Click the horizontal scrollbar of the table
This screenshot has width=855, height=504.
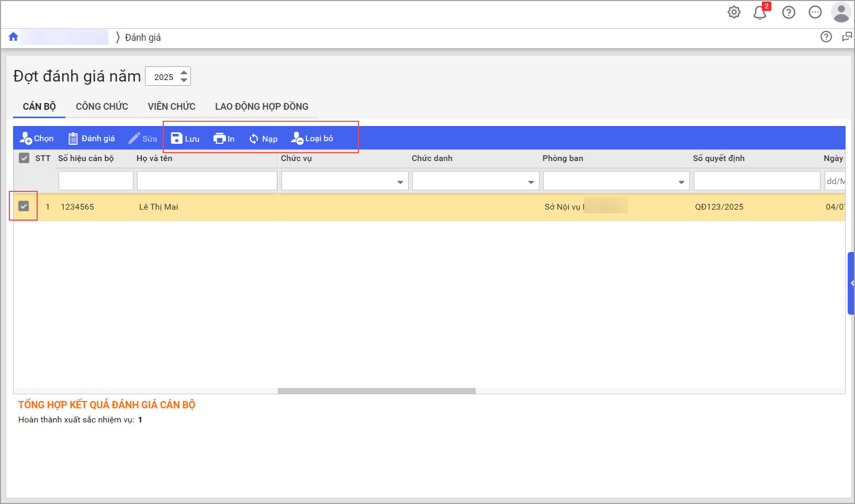[x=376, y=391]
